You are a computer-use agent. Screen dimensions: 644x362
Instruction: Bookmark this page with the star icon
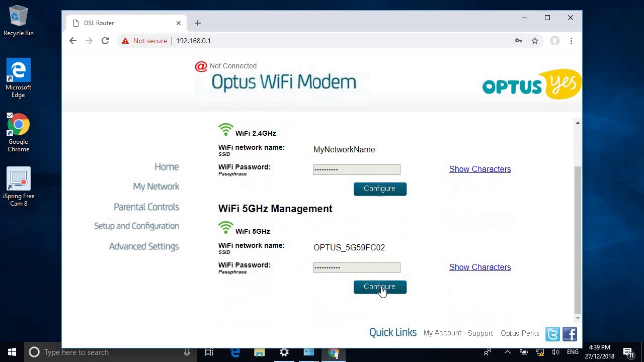coord(535,41)
